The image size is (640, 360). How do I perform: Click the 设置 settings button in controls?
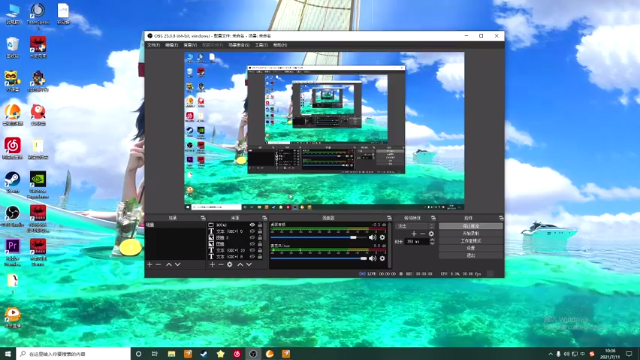click(471, 248)
